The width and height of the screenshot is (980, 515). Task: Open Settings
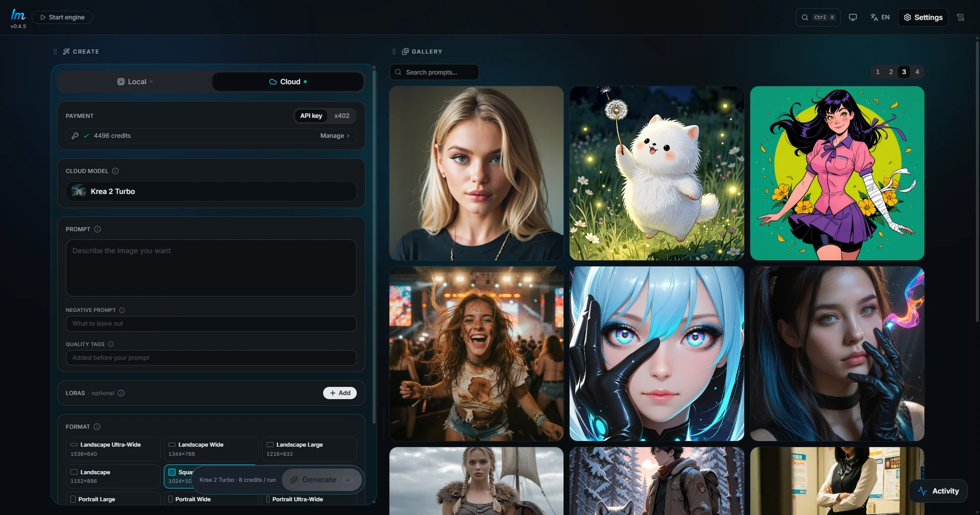click(923, 17)
